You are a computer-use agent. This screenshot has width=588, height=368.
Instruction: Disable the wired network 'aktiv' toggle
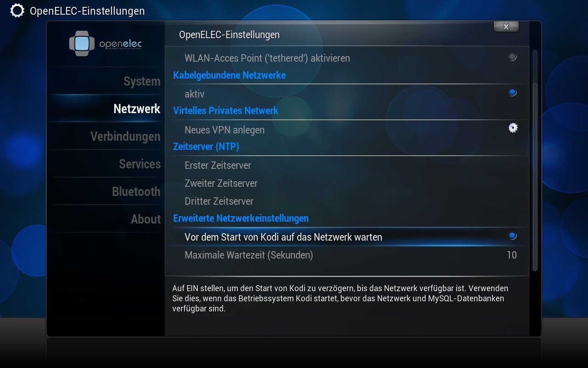[512, 93]
